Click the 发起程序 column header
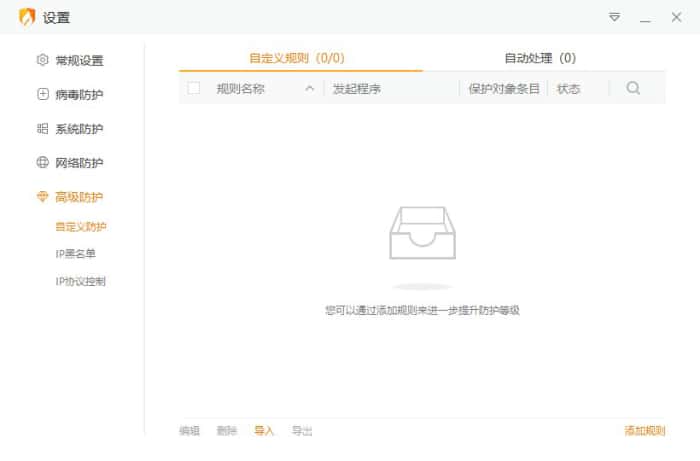The width and height of the screenshot is (700, 461). point(357,89)
